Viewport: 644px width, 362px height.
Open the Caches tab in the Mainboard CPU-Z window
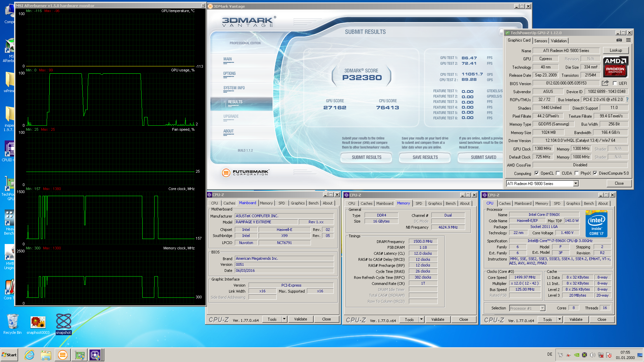(229, 203)
